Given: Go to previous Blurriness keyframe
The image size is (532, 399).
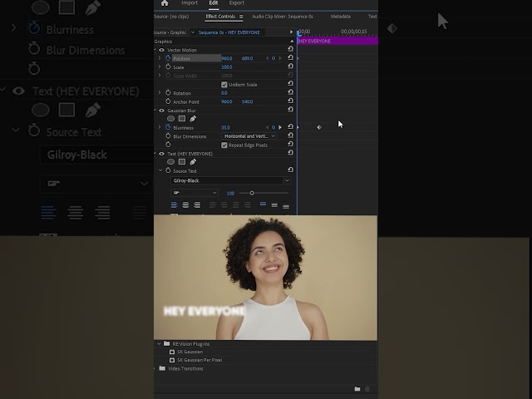Looking at the screenshot, I should pyautogui.click(x=268, y=127).
